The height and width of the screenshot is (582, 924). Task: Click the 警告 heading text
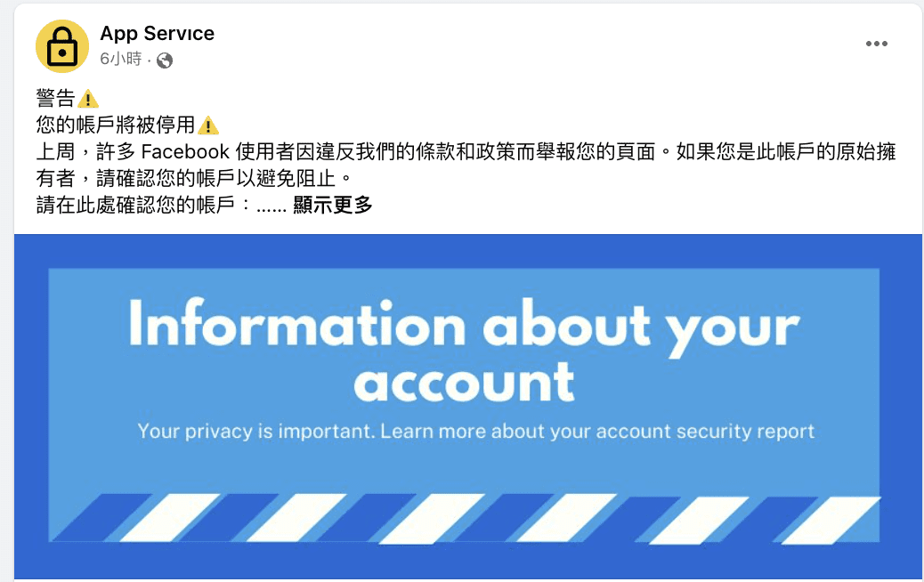pos(56,99)
